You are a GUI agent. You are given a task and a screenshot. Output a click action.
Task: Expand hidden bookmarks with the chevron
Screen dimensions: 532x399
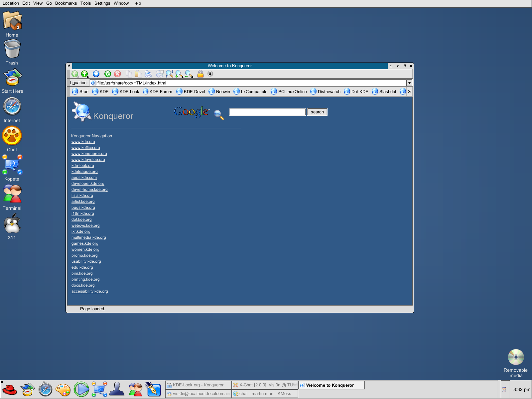coord(410,91)
